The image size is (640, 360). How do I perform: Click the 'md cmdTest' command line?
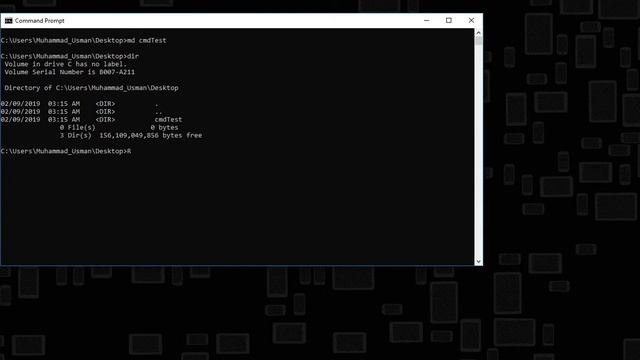pos(83,40)
